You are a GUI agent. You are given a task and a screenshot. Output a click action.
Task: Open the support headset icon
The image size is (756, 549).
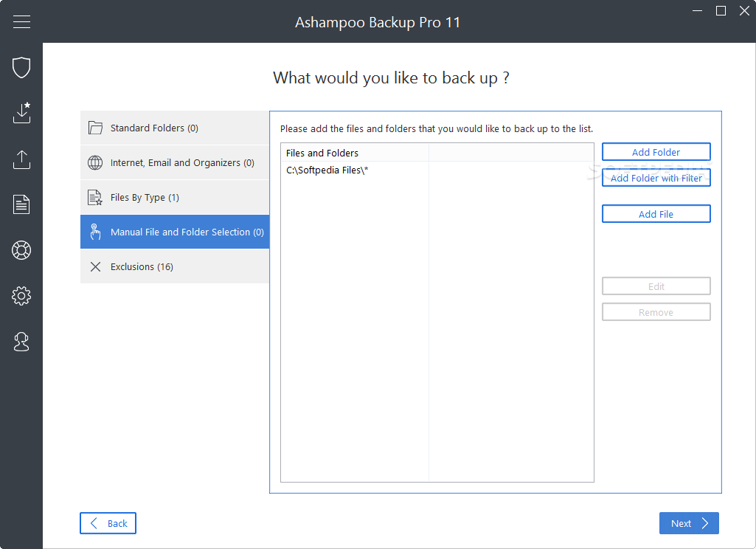point(21,342)
